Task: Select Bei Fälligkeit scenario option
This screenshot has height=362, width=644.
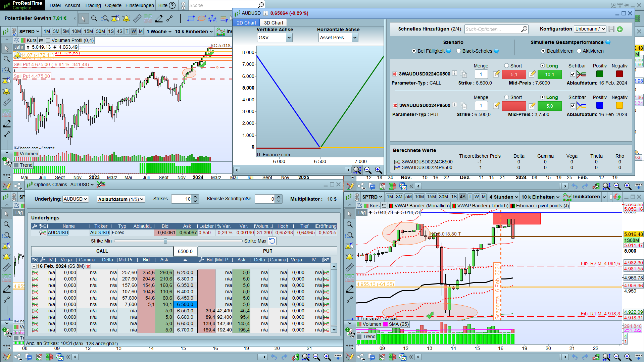Action: (414, 51)
